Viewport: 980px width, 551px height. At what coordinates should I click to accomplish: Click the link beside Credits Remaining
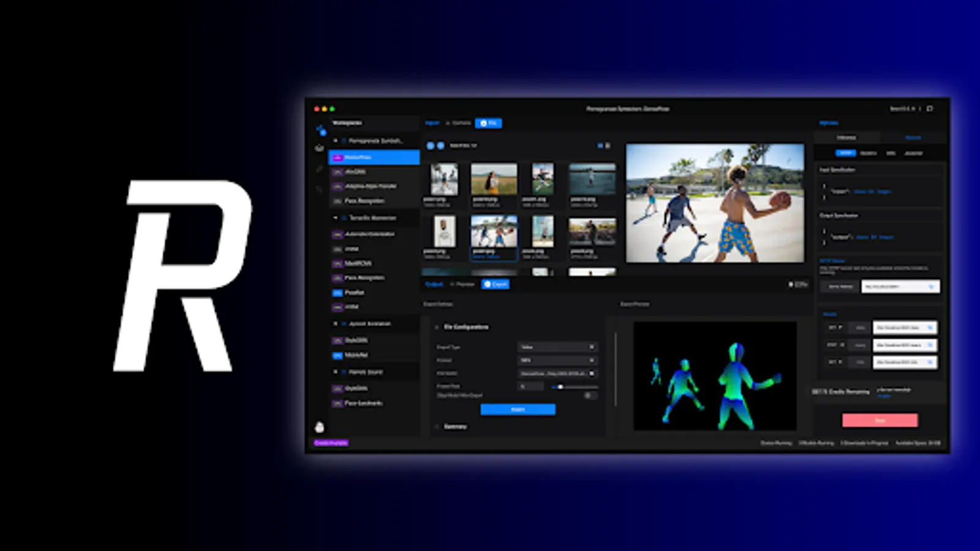(x=884, y=396)
